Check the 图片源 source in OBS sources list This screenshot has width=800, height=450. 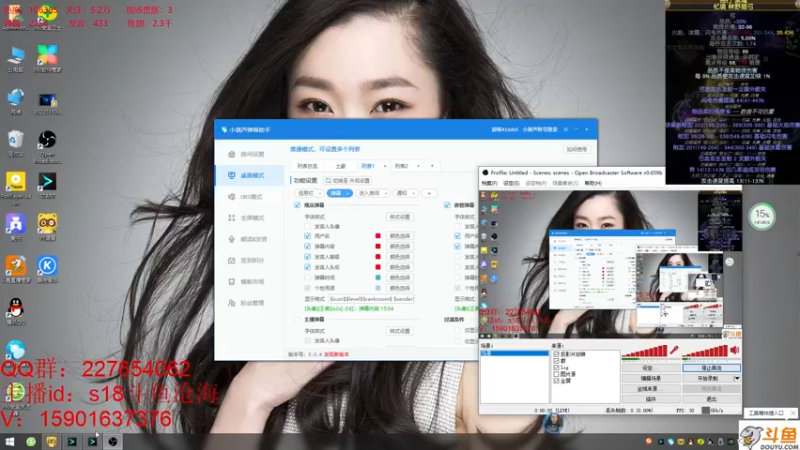coord(556,374)
